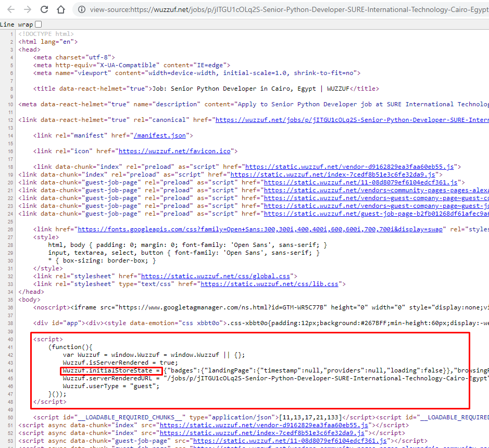
Task: Click the meta description content line 10
Action: 254,104
